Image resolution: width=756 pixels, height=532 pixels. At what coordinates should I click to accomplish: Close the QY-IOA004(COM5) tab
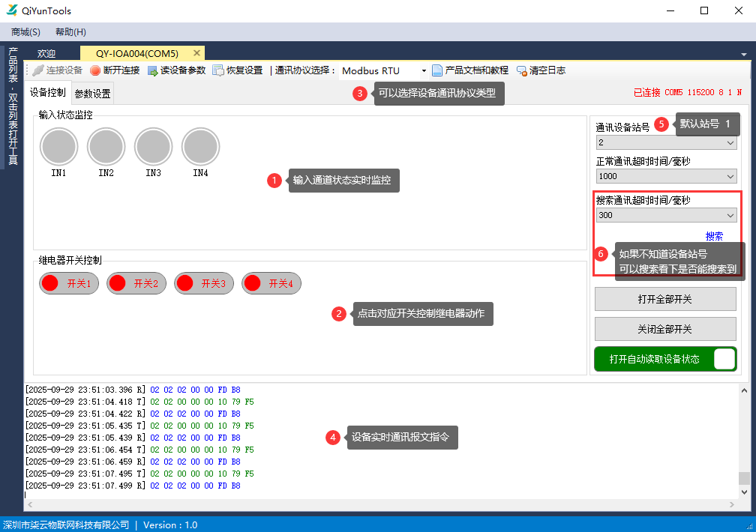(197, 53)
